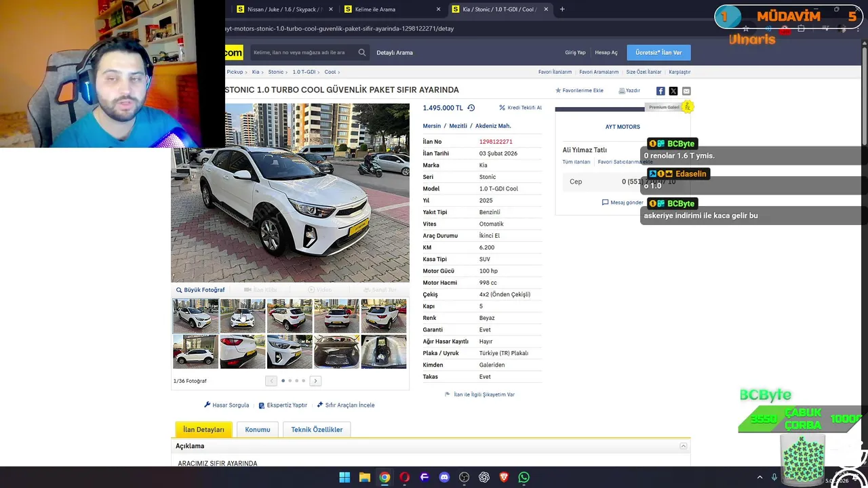Share the listing by email envelope icon
Image resolution: width=868 pixels, height=488 pixels.
(686, 91)
